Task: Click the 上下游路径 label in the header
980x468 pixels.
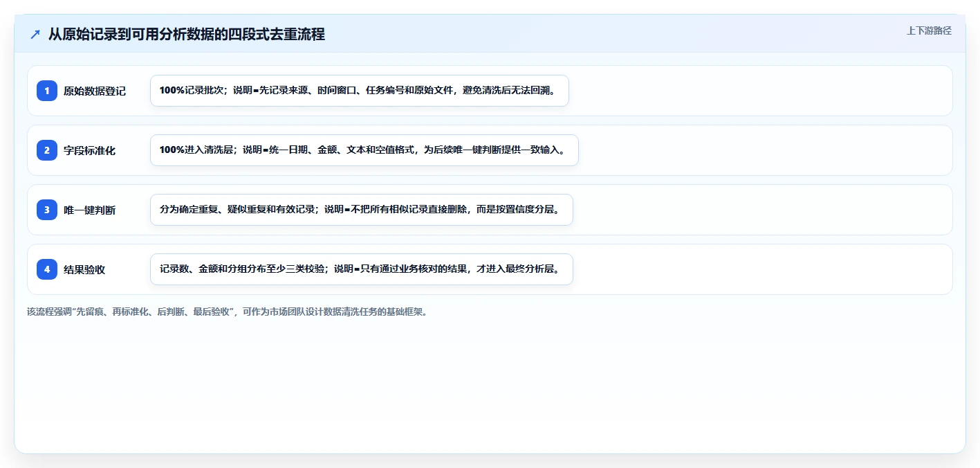Action: click(x=930, y=30)
